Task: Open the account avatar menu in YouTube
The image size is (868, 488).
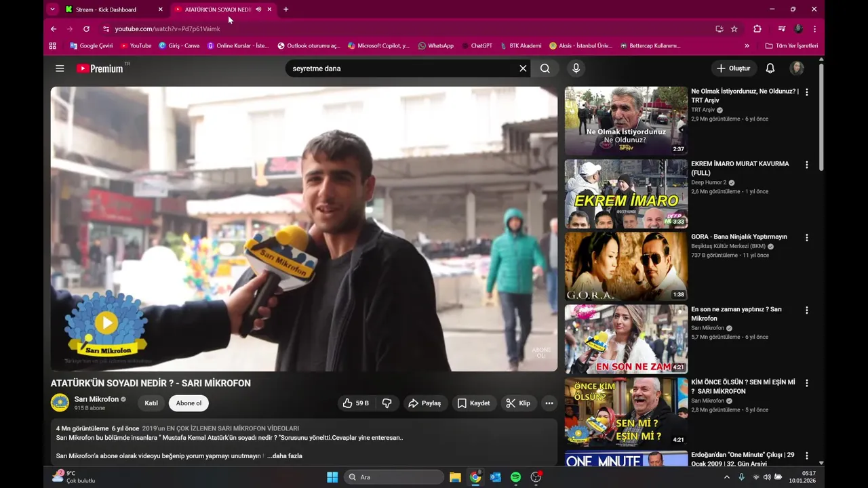Action: pos(797,68)
